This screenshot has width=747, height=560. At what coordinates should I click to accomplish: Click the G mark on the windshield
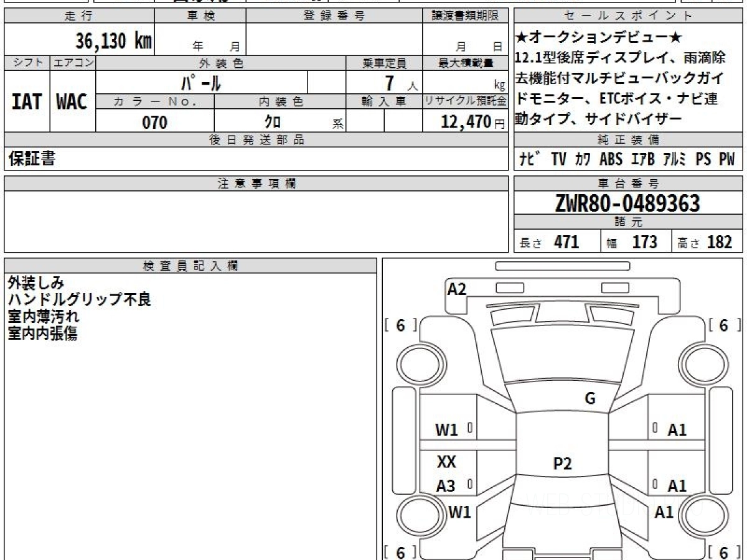tap(590, 398)
